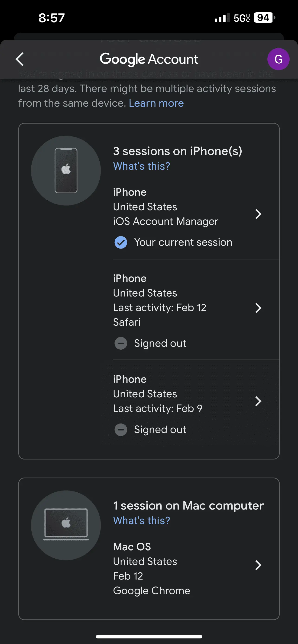
Task: Open the purple G profile avatar
Action: click(x=278, y=59)
